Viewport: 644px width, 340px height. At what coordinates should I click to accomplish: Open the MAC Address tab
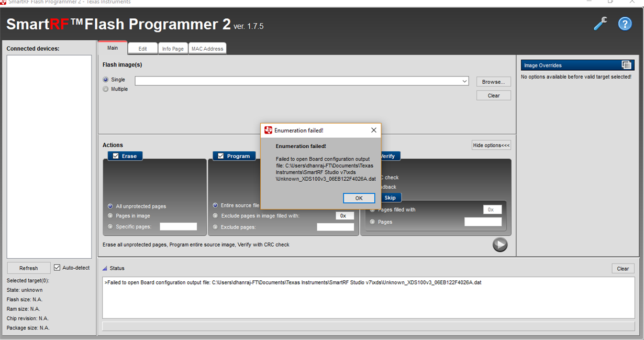coord(207,49)
